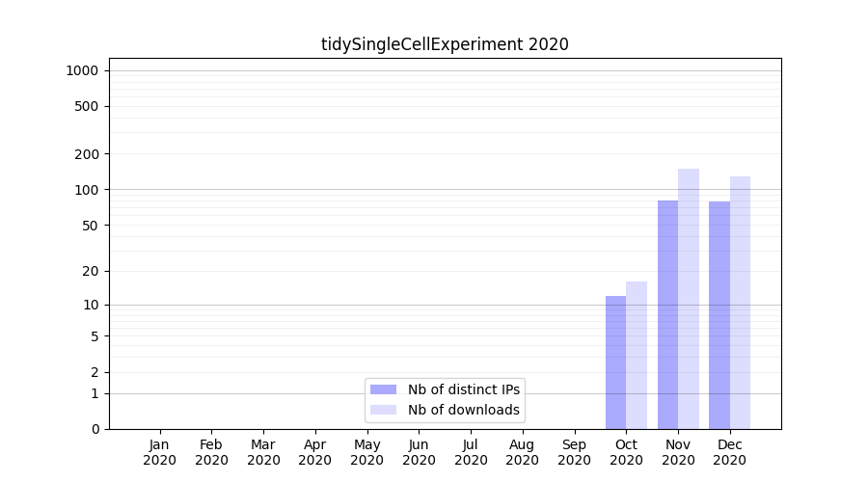868x482 pixels.
Task: Click the Sep 2020 x-axis label
Action: (574, 452)
